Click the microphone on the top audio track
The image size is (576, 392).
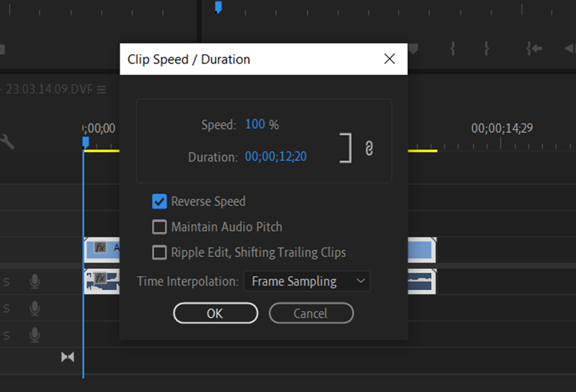point(34,281)
